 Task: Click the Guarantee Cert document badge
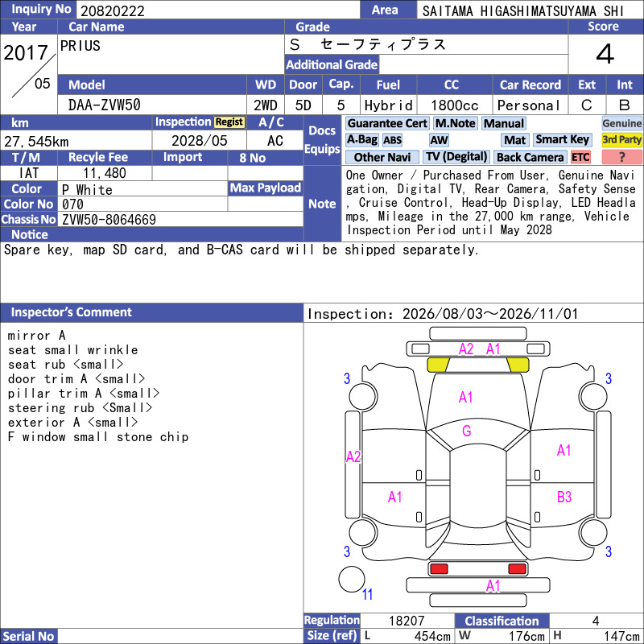click(x=387, y=123)
